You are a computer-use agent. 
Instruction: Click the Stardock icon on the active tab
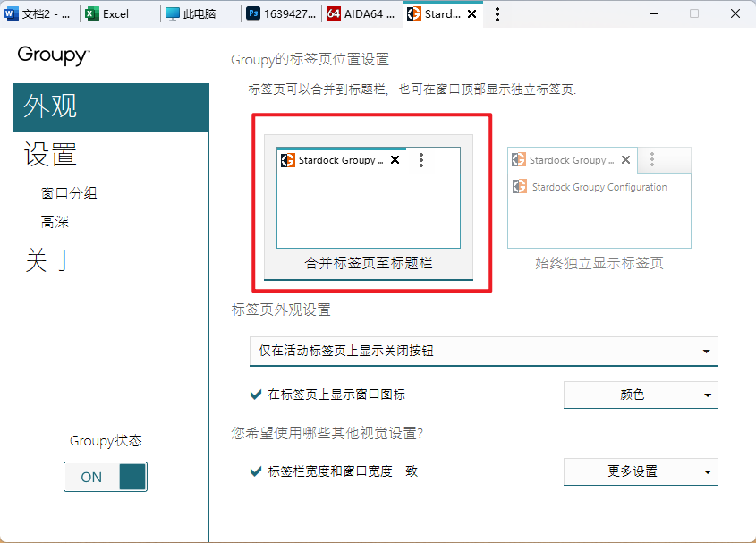(x=413, y=14)
